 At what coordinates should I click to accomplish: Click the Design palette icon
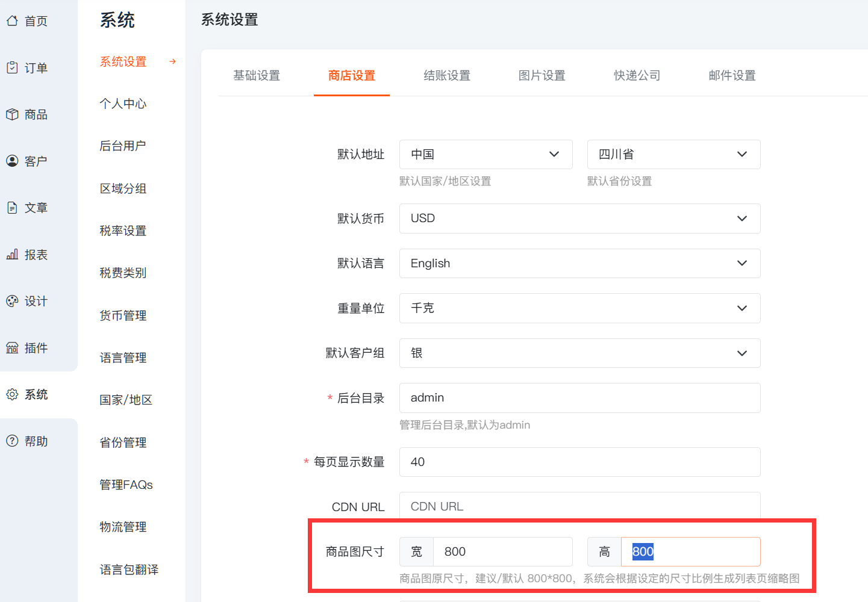point(12,301)
